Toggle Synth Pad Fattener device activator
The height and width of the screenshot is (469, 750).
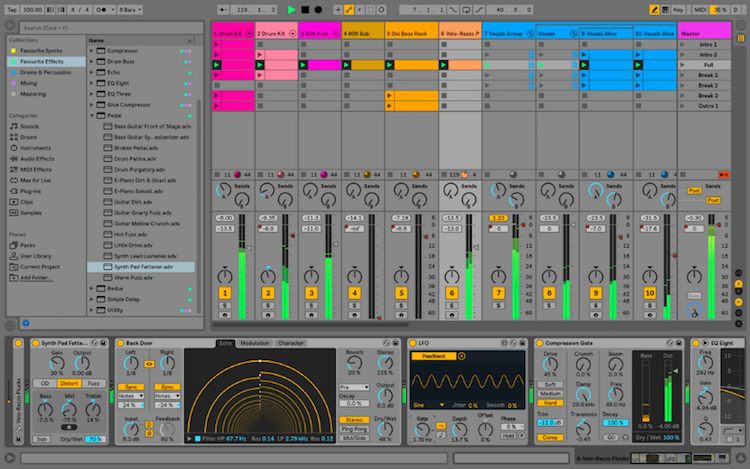click(x=35, y=343)
